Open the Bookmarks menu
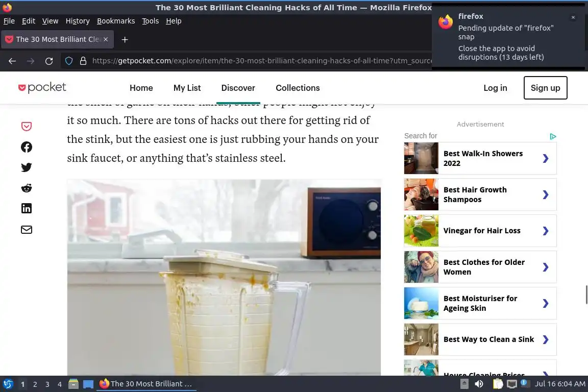The height and width of the screenshot is (392, 588). (x=116, y=21)
